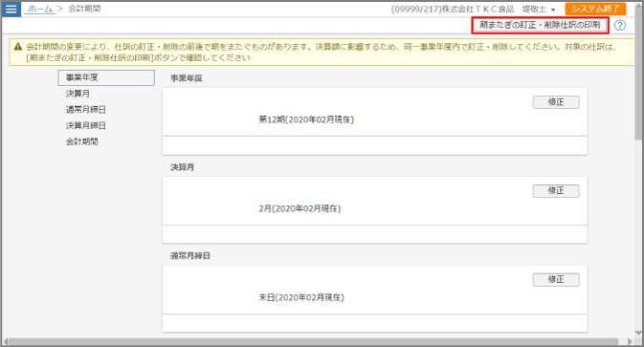Click 期またぎの訂正・削除仕訳の印刷 button
This screenshot has height=347, width=644.
(x=540, y=25)
